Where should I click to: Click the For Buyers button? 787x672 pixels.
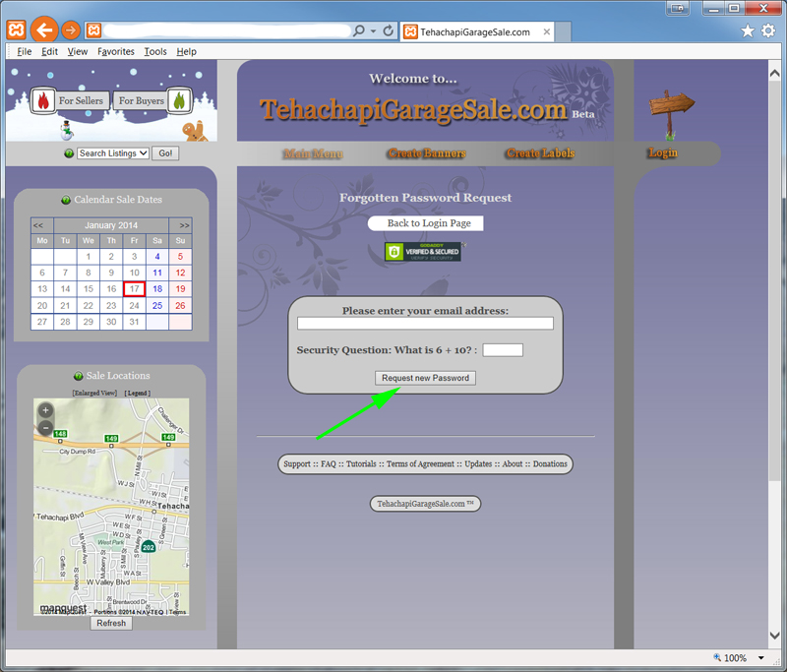(x=141, y=101)
